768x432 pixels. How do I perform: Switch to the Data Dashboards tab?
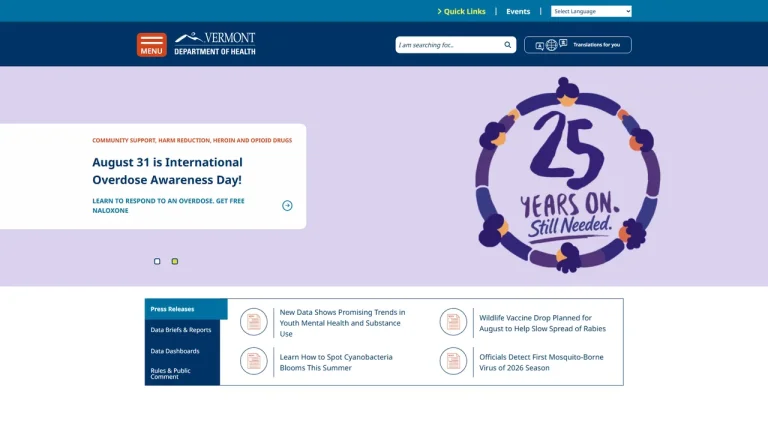(182, 351)
